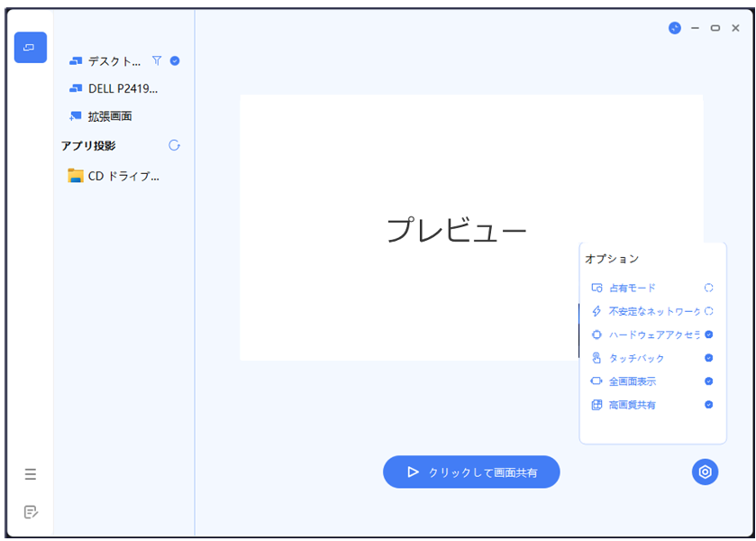The height and width of the screenshot is (541, 756).
Task: Click the chip hardware acceleration icon
Action: coord(597,335)
